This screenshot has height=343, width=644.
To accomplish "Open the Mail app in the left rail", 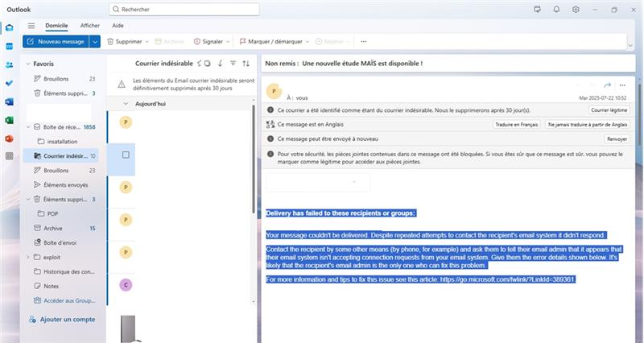I will tap(9, 28).
